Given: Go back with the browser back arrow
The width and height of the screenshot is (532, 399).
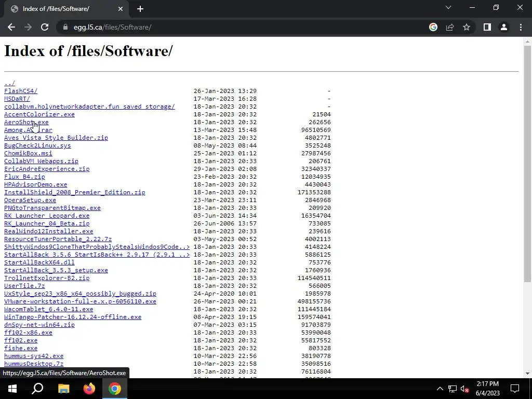Looking at the screenshot, I should pos(11,27).
